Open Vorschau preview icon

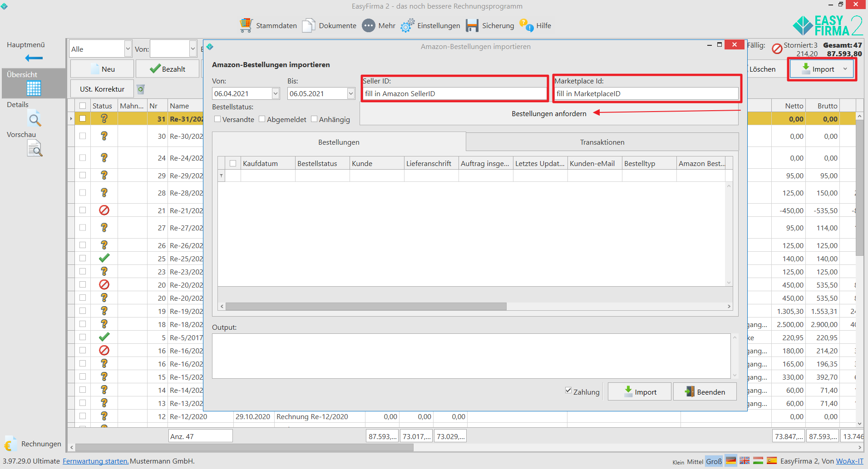point(35,148)
